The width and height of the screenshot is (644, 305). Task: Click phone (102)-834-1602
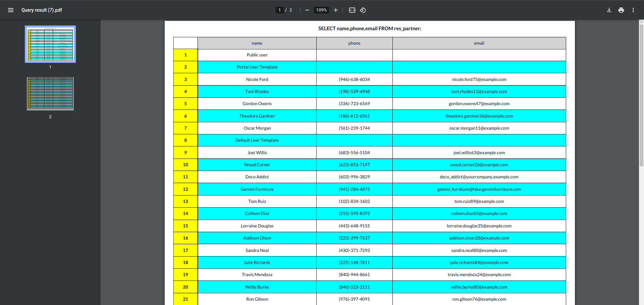tap(354, 201)
